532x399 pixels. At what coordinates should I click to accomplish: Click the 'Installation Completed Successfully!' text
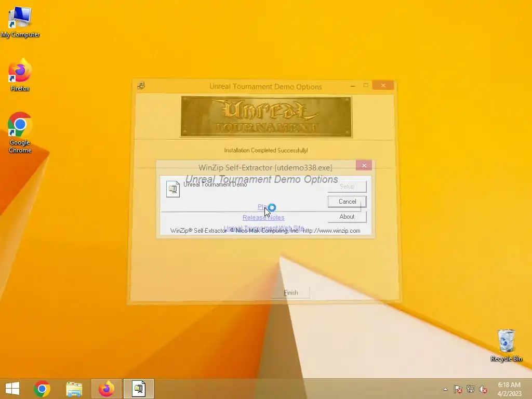click(266, 150)
